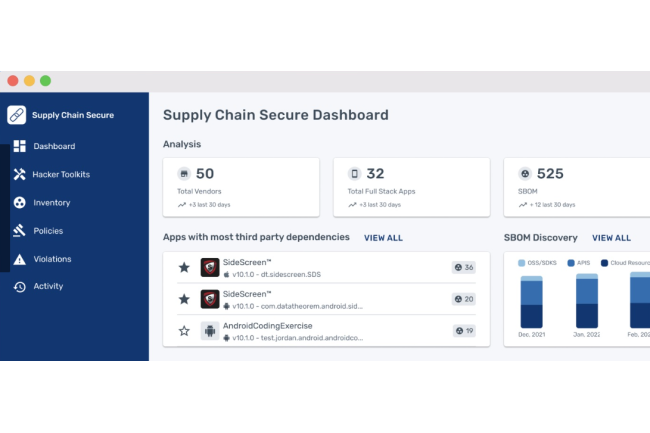Favorite AndroidCodingExercise with its empty star

(x=184, y=331)
